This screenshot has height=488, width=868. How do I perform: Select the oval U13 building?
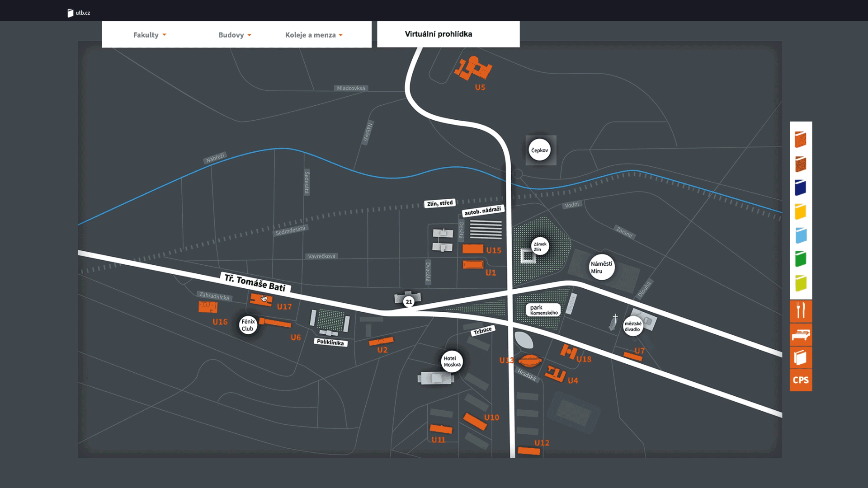click(530, 361)
